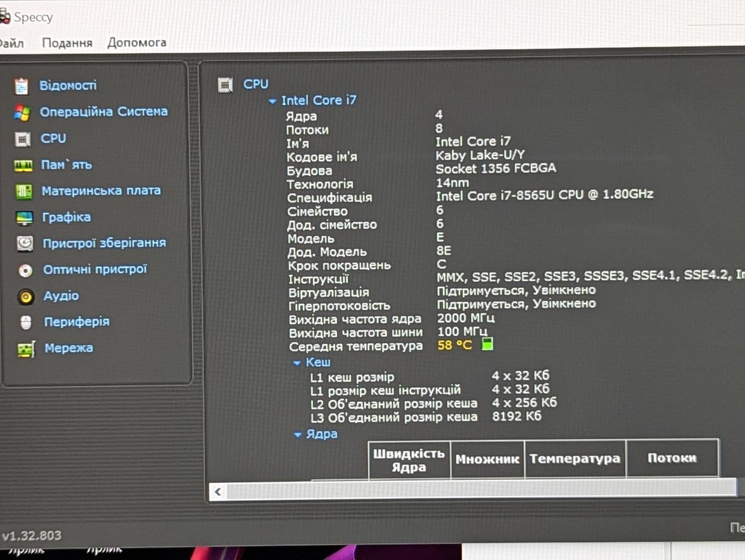Click the Середня температура row label
Image resolution: width=745 pixels, height=560 pixels.
[356, 347]
